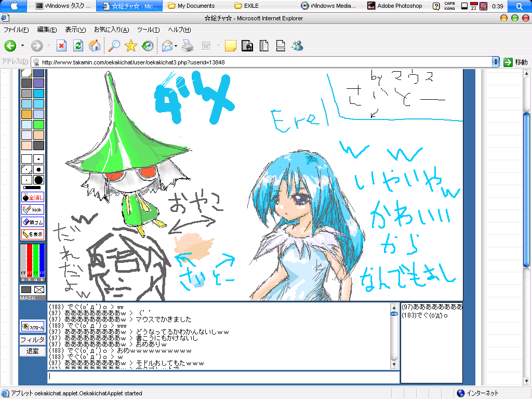Viewport: 532px width, 399px height.
Task: Click the yellow sticky note toolbar icon
Action: pos(230,46)
